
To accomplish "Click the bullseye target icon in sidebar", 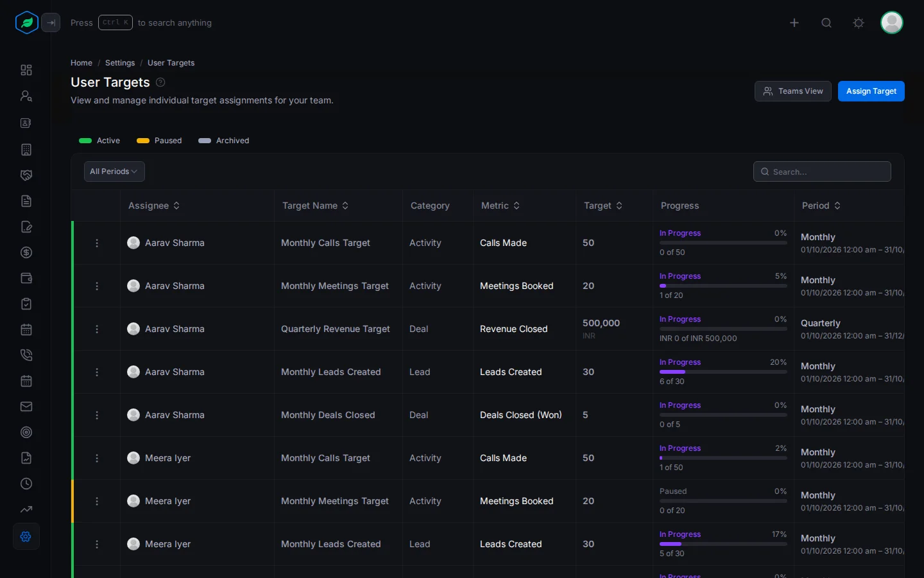I will [x=26, y=432].
